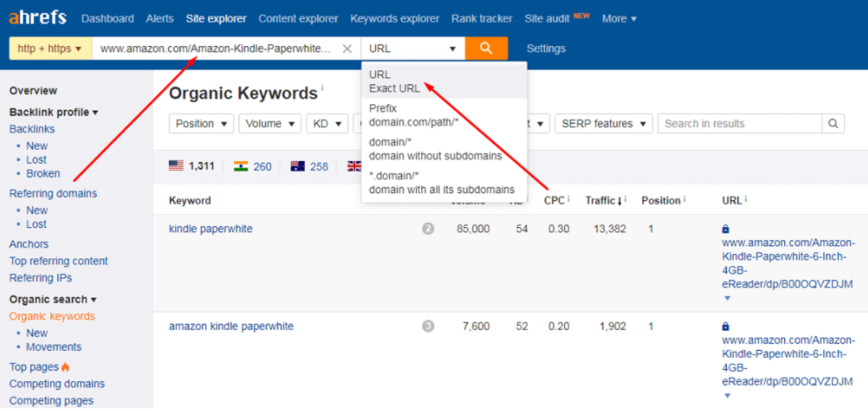Open the Settings link
Screen dimensions: 868x411
pos(546,48)
